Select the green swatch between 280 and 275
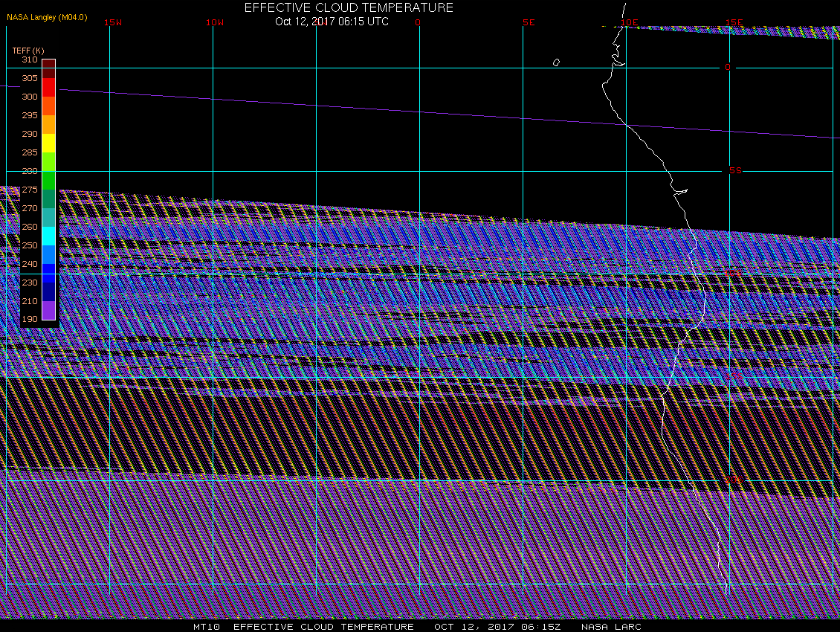This screenshot has height=632, width=840. click(x=49, y=181)
